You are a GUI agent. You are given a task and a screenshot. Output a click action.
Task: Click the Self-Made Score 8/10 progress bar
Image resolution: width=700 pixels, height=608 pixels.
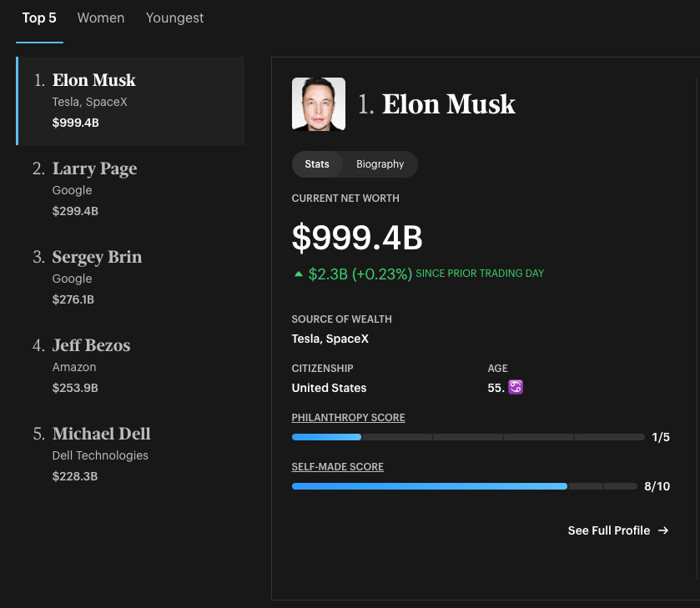464,486
